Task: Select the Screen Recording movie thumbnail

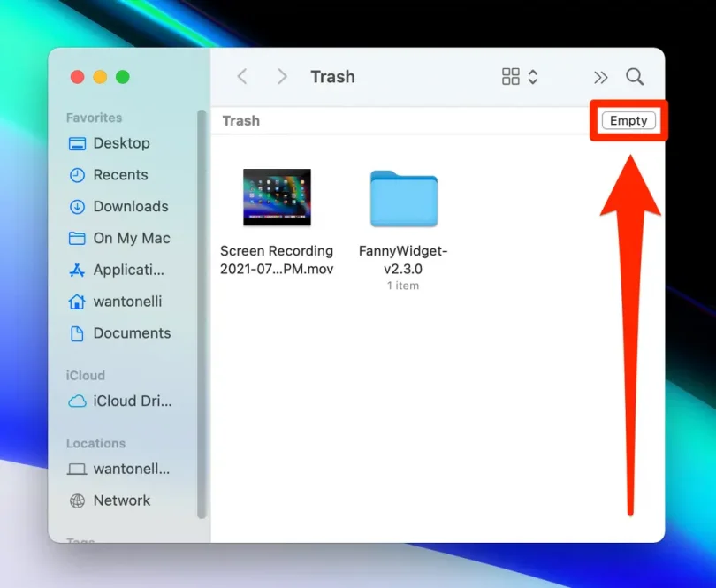Action: pyautogui.click(x=277, y=196)
